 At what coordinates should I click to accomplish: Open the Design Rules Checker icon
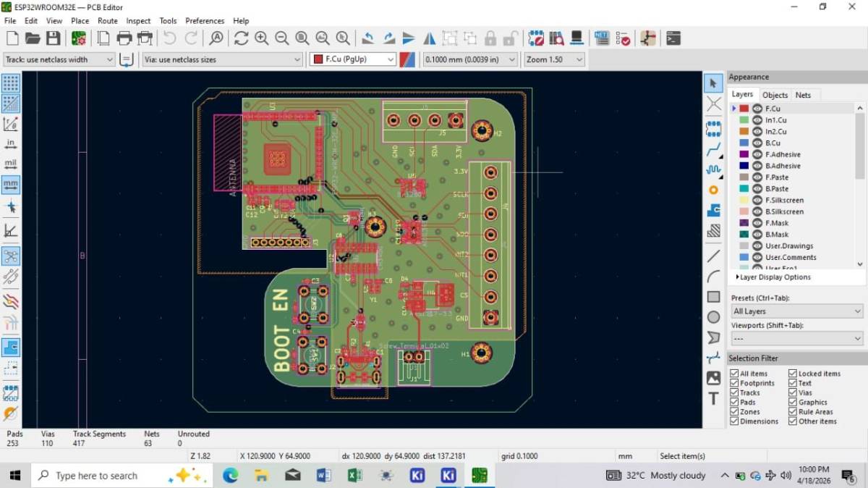622,38
